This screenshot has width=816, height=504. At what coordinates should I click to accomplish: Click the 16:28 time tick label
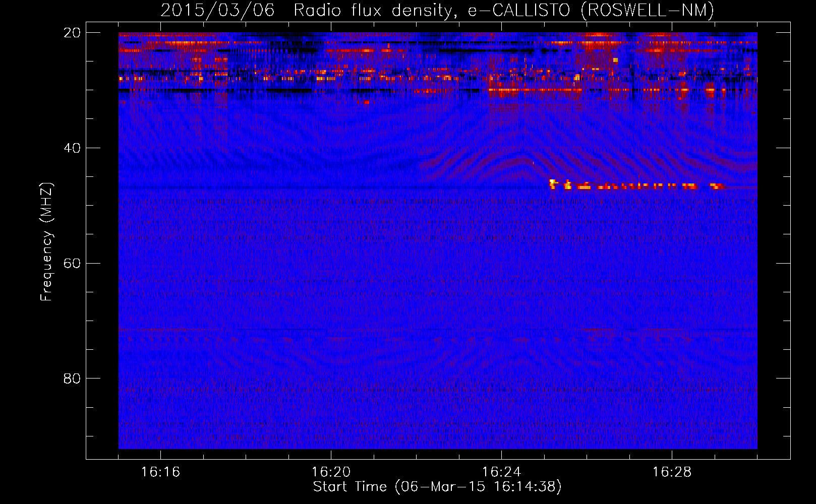click(x=672, y=472)
